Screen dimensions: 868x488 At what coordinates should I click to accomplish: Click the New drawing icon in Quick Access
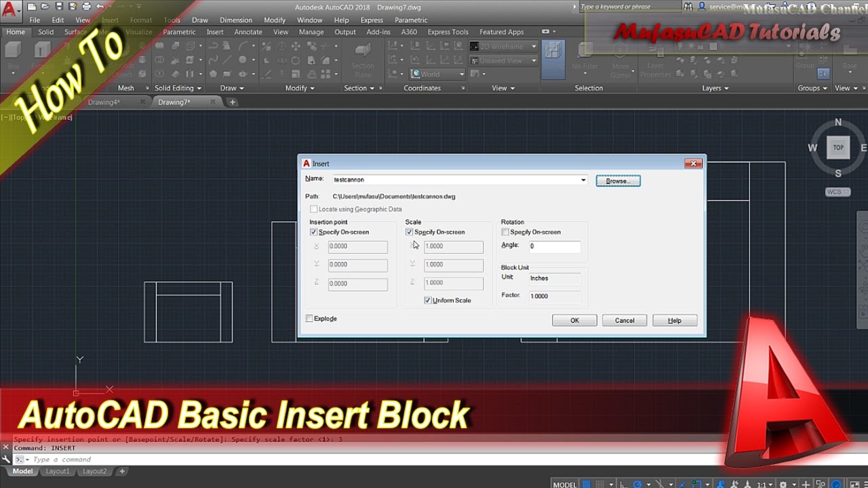(33, 7)
